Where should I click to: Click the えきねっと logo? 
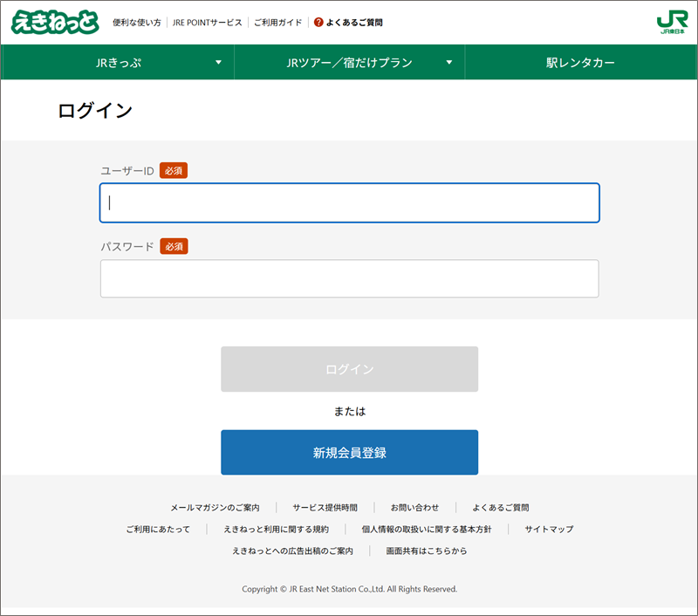54,22
